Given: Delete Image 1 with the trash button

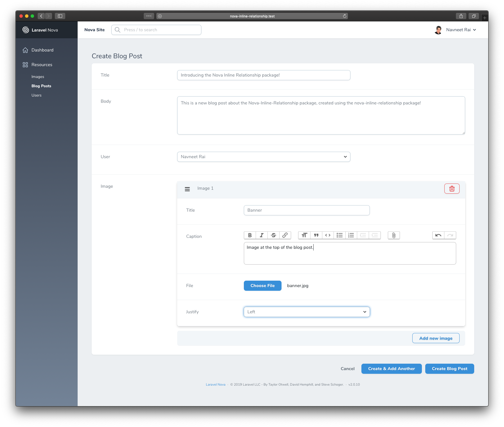Looking at the screenshot, I should point(452,189).
